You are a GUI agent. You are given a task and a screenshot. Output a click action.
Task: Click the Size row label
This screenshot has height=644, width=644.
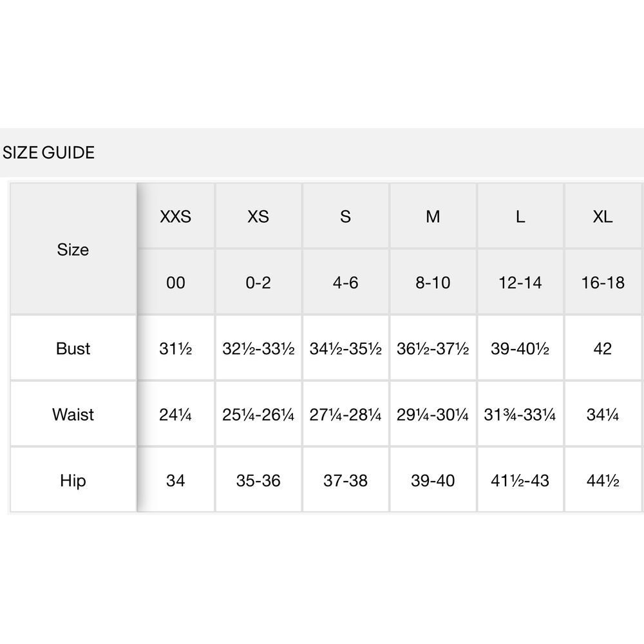pyautogui.click(x=73, y=249)
